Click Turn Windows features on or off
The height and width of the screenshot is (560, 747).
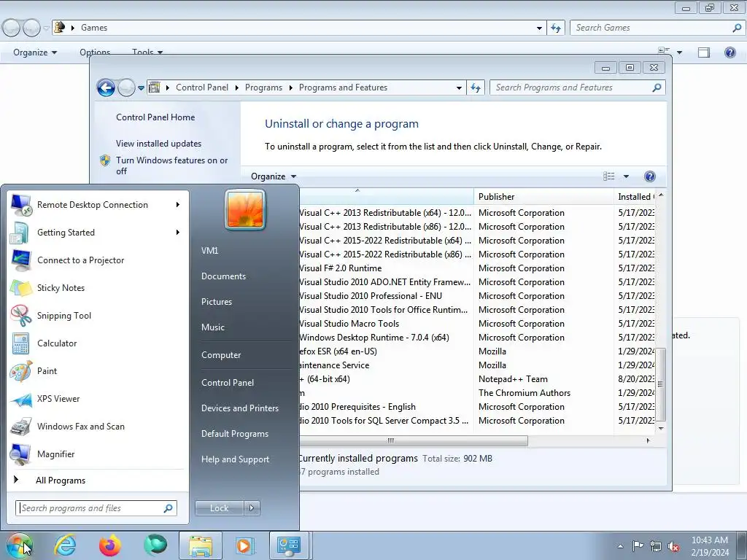click(171, 166)
